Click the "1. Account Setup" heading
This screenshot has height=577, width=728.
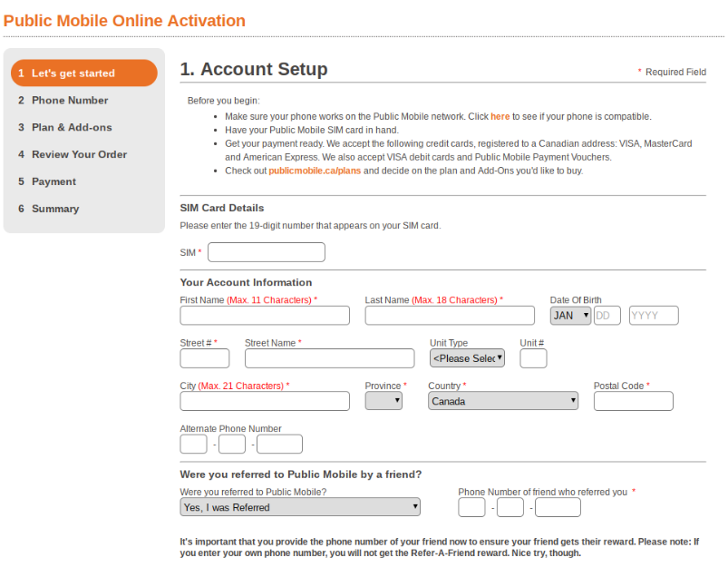[x=254, y=69]
